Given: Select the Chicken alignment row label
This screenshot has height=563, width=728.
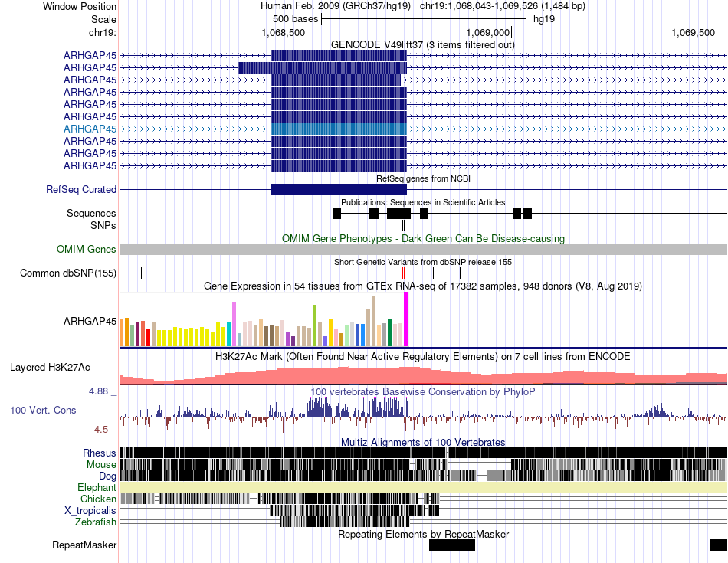Looking at the screenshot, I should (98, 499).
